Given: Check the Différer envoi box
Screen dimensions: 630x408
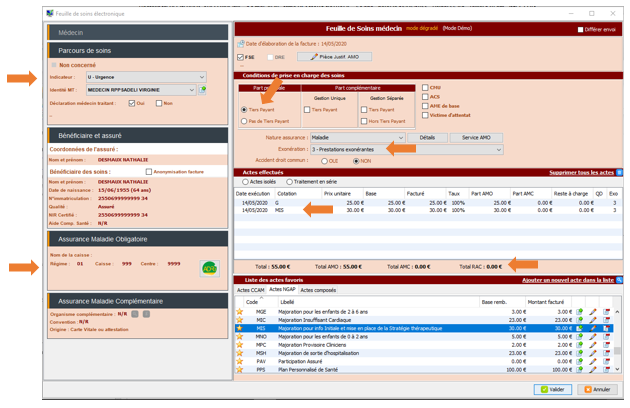Looking at the screenshot, I should [580, 29].
